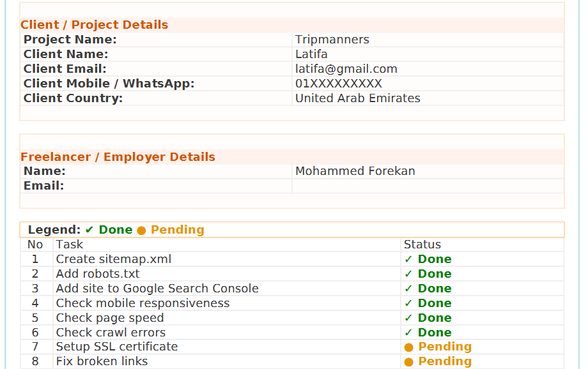Toggle the Pending status text for Fix broken links

[x=444, y=361]
